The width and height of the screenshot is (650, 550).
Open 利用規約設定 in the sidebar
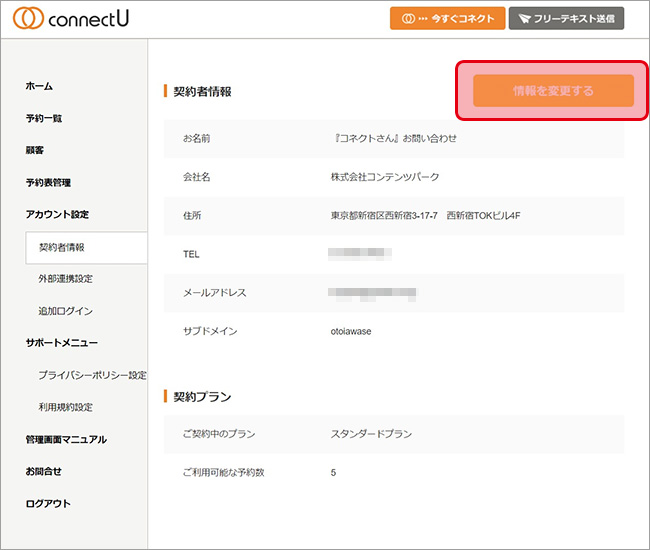(x=65, y=407)
